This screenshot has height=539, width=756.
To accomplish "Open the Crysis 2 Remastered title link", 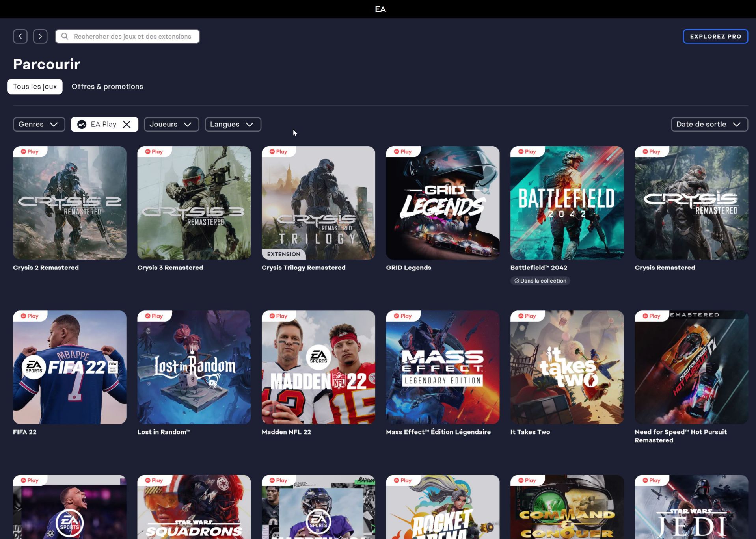I will point(46,268).
